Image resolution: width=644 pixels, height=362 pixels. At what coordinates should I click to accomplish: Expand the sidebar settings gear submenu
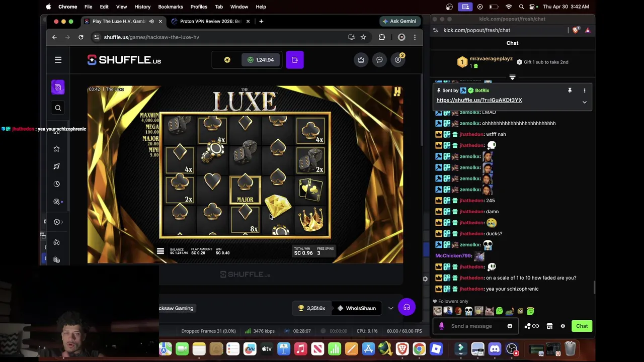(x=57, y=222)
